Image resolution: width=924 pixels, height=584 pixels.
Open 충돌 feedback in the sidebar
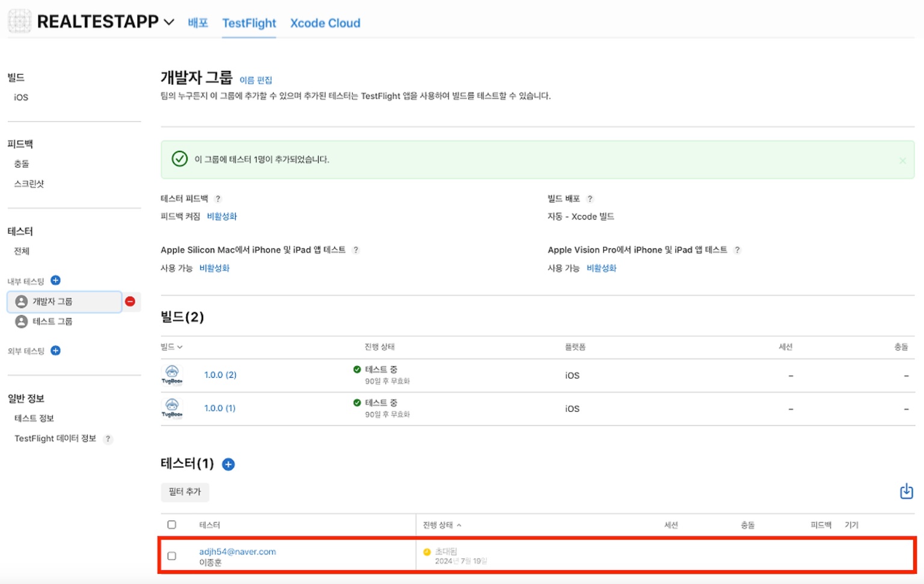pyautogui.click(x=22, y=164)
